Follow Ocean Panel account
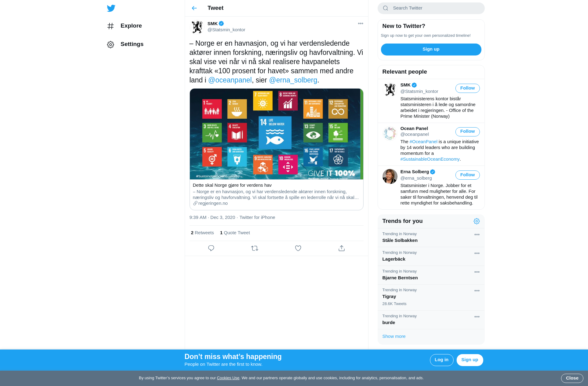Screen dimensions: 588x386 point(467,132)
